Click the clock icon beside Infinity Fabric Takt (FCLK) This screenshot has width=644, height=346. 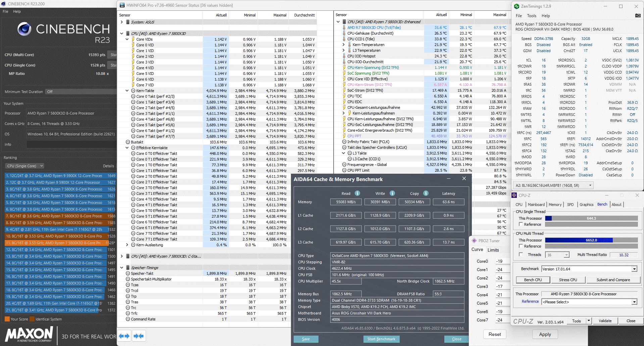click(x=344, y=142)
